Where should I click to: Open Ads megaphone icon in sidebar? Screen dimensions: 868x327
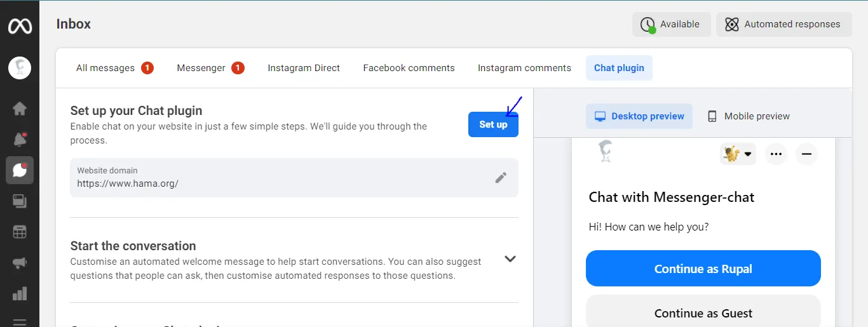(20, 262)
